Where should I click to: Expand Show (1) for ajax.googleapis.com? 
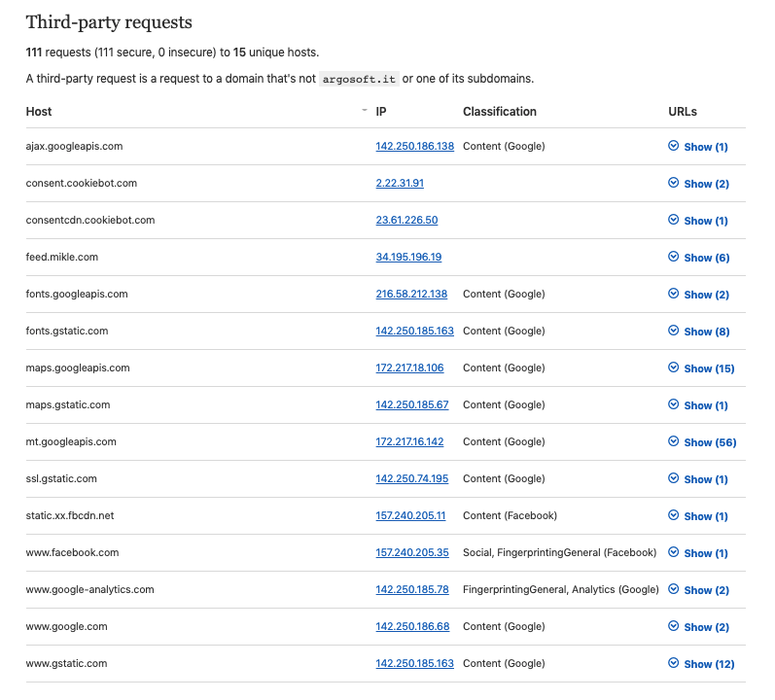698,146
